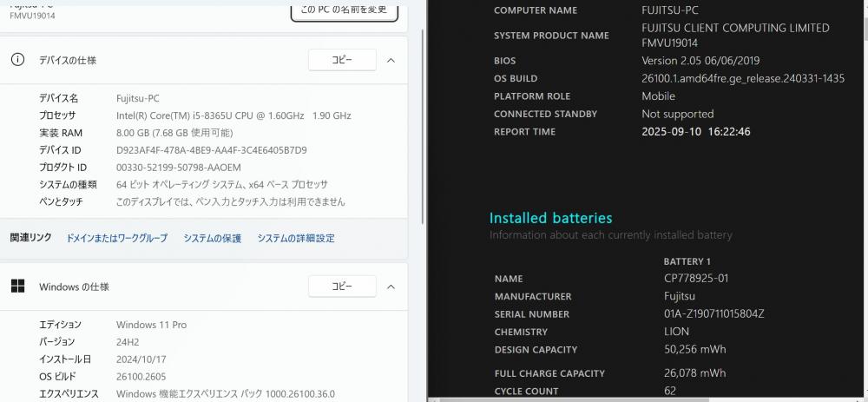The image size is (868, 402).
Task: Copy Windows specifications with コピー button
Action: click(342, 287)
